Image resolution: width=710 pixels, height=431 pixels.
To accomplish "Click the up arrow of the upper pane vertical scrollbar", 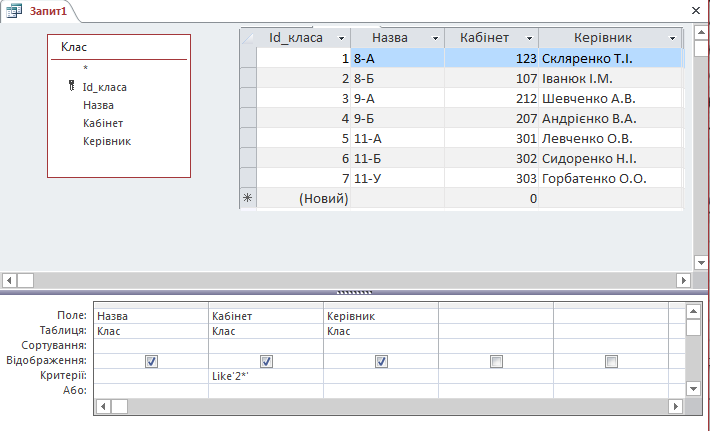I will (701, 33).
